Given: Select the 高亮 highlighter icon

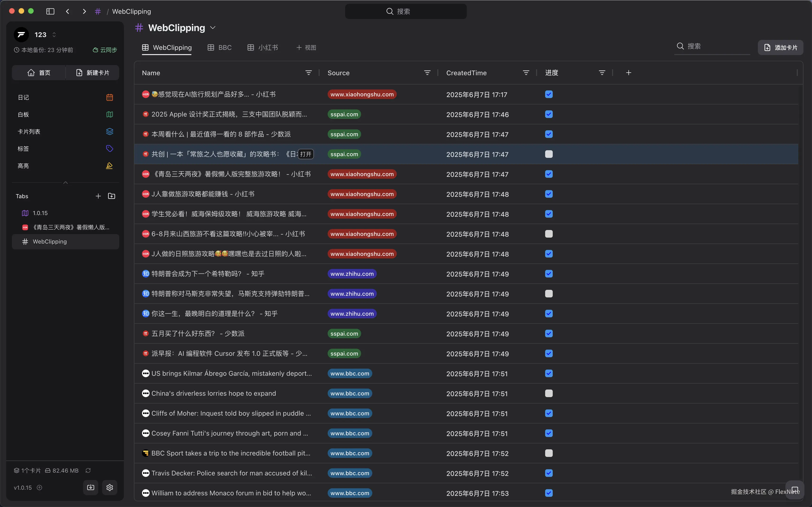Looking at the screenshot, I should coord(109,166).
